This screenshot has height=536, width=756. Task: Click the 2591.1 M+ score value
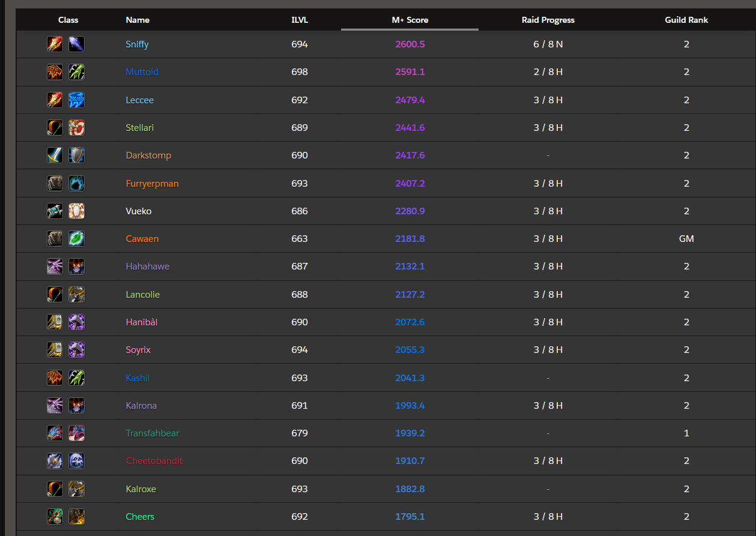(410, 72)
